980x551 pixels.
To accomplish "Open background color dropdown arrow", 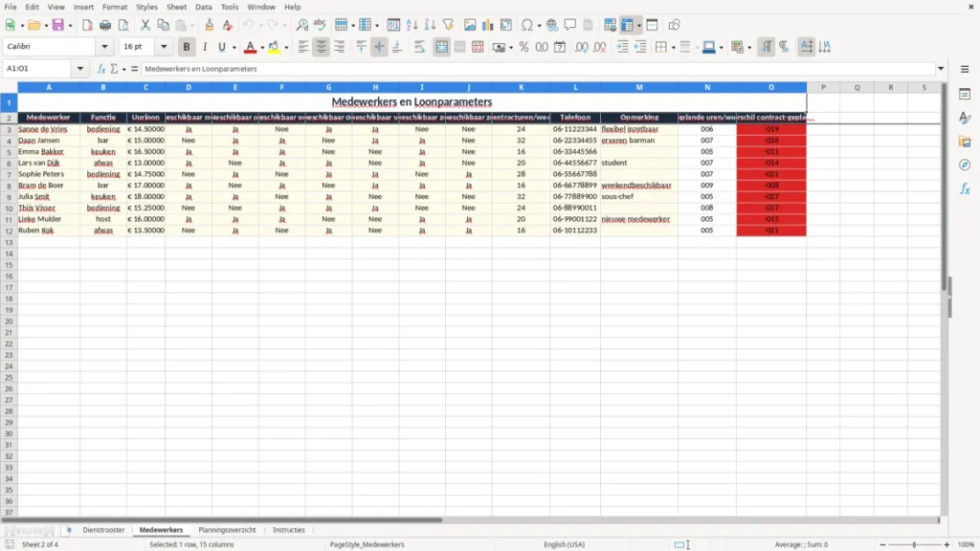I will point(286,47).
